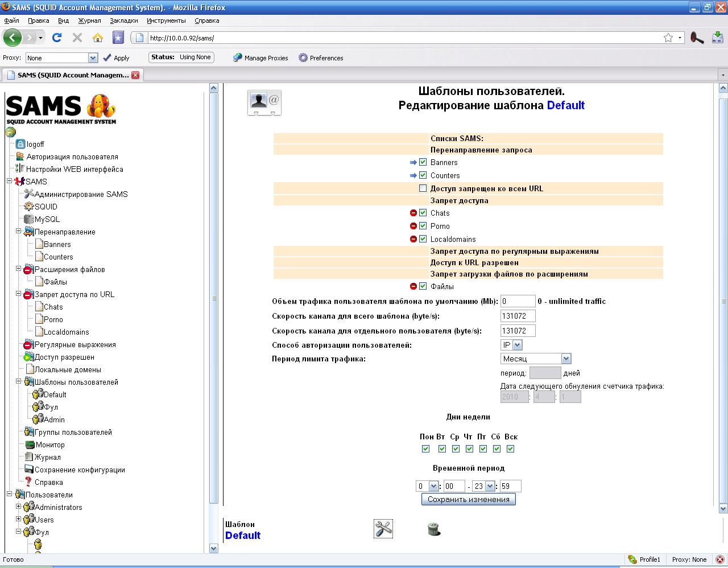Click the Настройки WEB интерфейса icon

click(x=20, y=169)
